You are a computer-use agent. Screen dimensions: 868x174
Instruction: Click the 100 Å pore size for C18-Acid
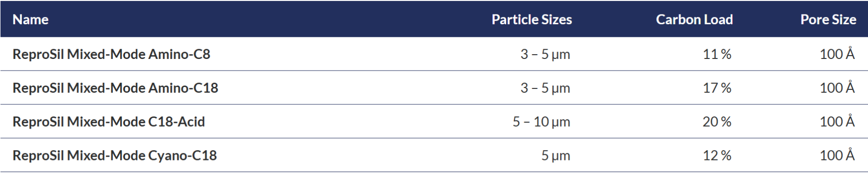837,121
